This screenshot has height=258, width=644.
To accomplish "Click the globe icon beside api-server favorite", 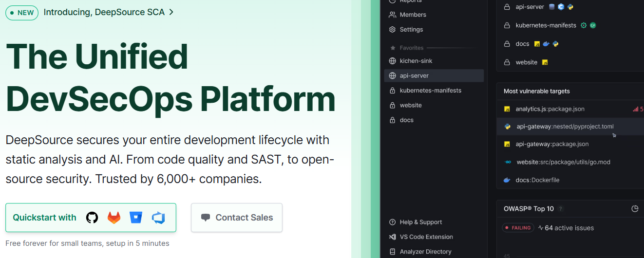I will pyautogui.click(x=392, y=75).
